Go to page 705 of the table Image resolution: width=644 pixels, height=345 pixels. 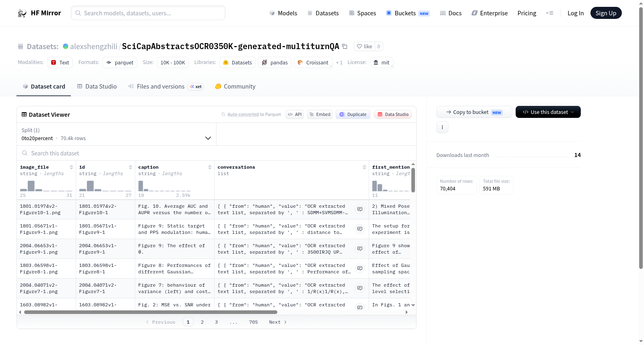tap(254, 322)
